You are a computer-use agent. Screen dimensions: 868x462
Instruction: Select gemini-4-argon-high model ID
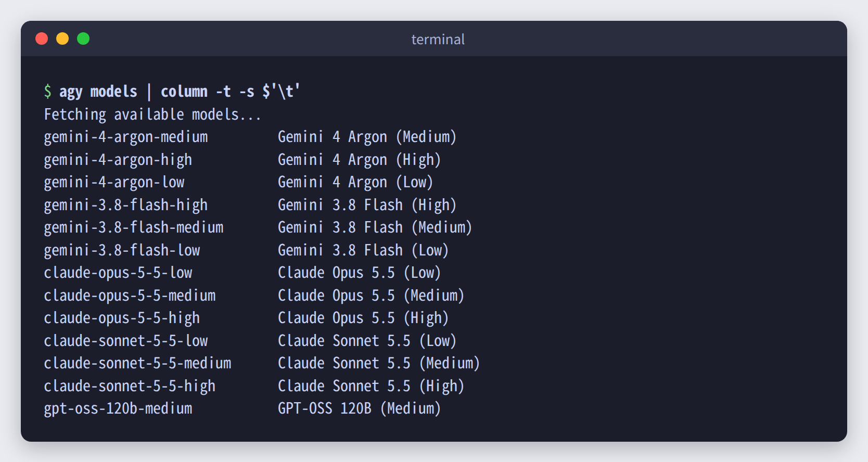point(118,160)
